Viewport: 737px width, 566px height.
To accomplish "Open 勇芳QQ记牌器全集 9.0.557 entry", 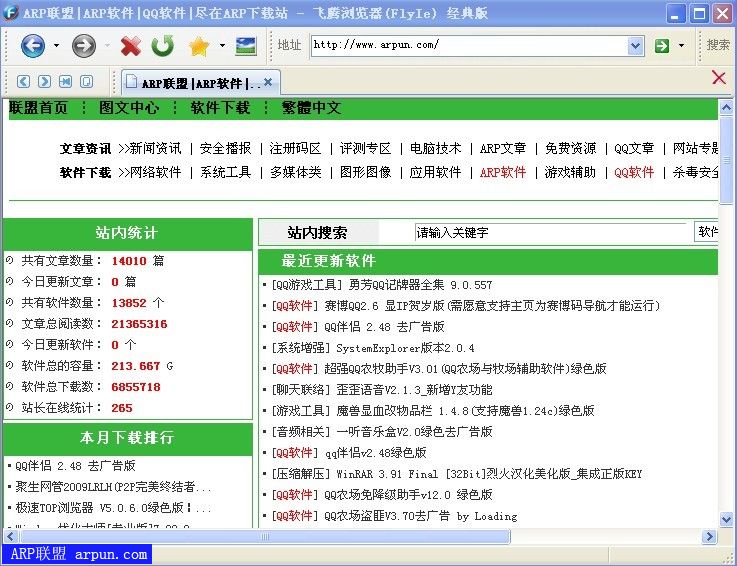I will 420,285.
